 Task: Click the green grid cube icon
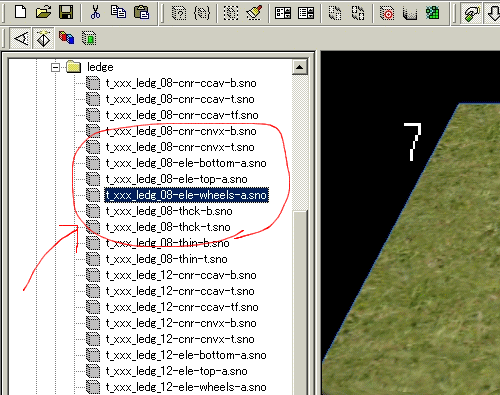tap(432, 13)
